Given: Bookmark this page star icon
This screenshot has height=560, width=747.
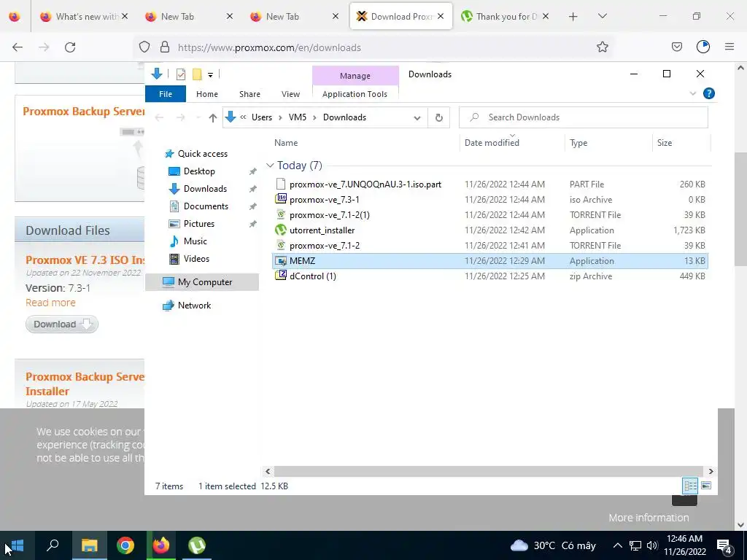Looking at the screenshot, I should [602, 47].
